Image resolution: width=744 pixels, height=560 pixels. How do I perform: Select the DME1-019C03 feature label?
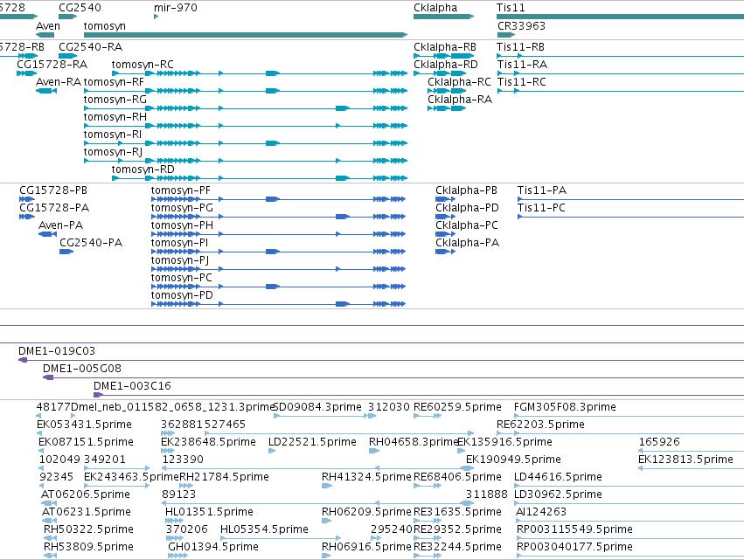click(57, 351)
